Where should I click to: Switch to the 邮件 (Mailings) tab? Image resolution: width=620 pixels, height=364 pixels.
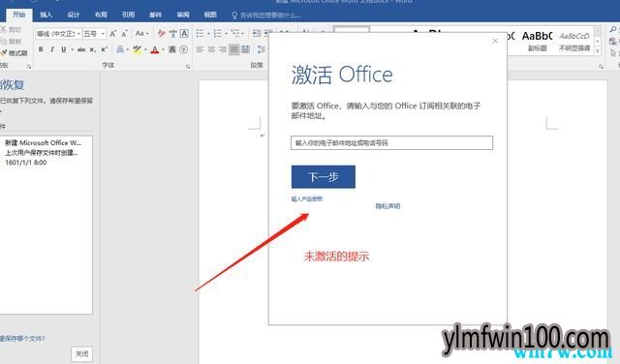155,15
